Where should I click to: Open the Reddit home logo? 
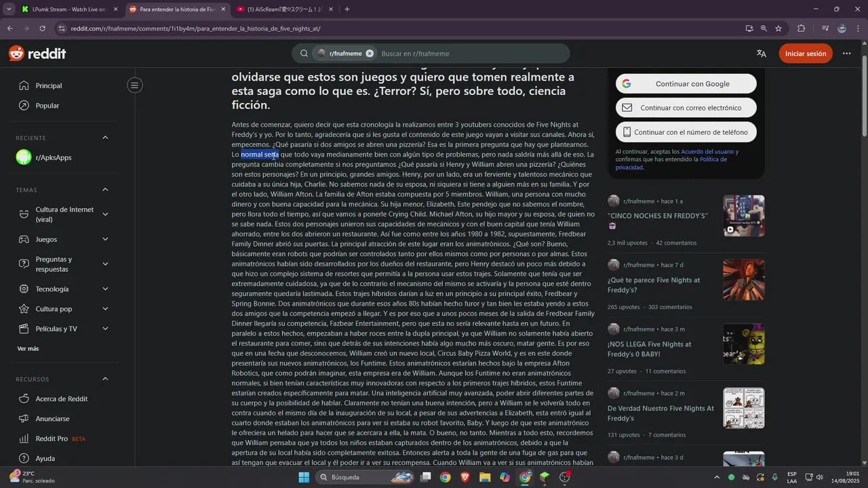point(37,54)
